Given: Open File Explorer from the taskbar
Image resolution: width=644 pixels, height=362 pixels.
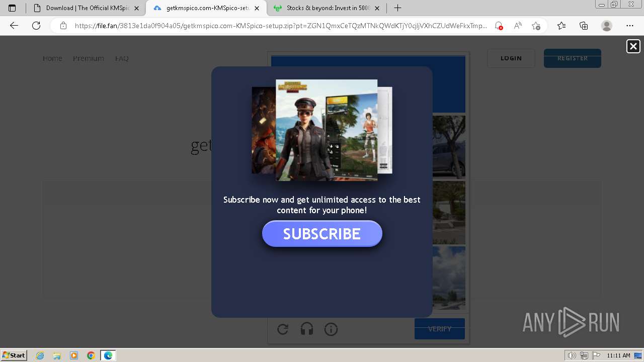Looking at the screenshot, I should [57, 355].
